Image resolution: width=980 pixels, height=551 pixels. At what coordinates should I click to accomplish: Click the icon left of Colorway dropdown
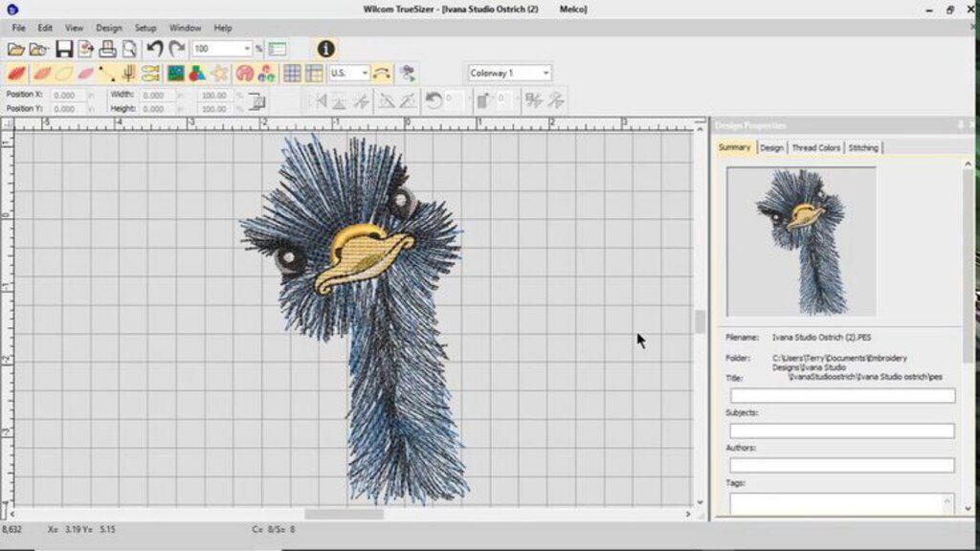click(x=408, y=73)
